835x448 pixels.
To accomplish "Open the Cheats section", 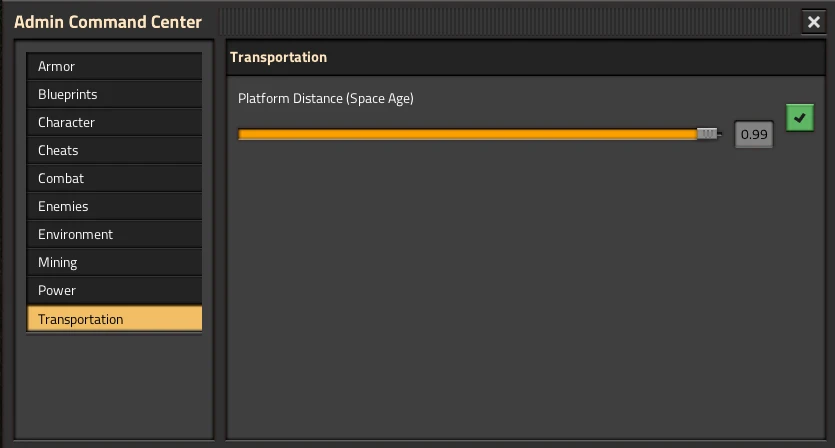I will 114,150.
